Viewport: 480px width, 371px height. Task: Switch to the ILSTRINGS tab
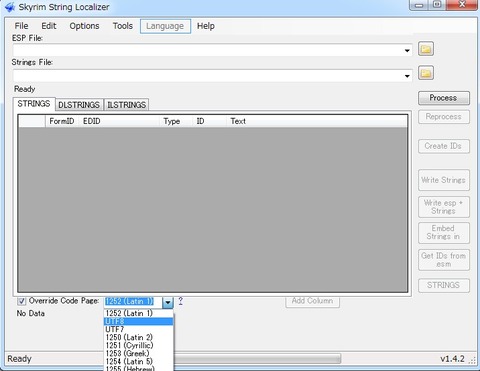click(126, 105)
